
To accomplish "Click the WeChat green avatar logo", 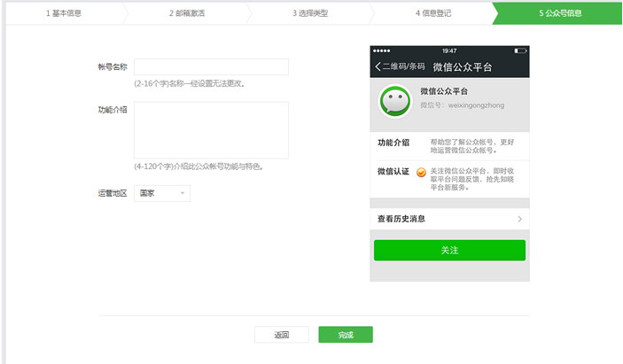I will (394, 101).
